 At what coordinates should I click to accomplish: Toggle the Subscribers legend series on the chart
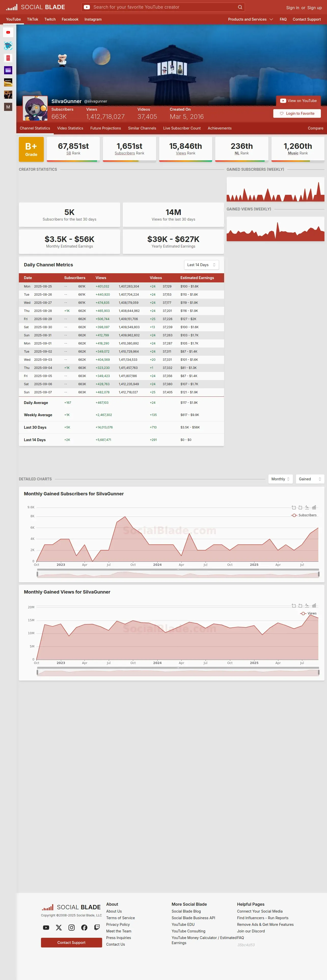click(x=304, y=515)
